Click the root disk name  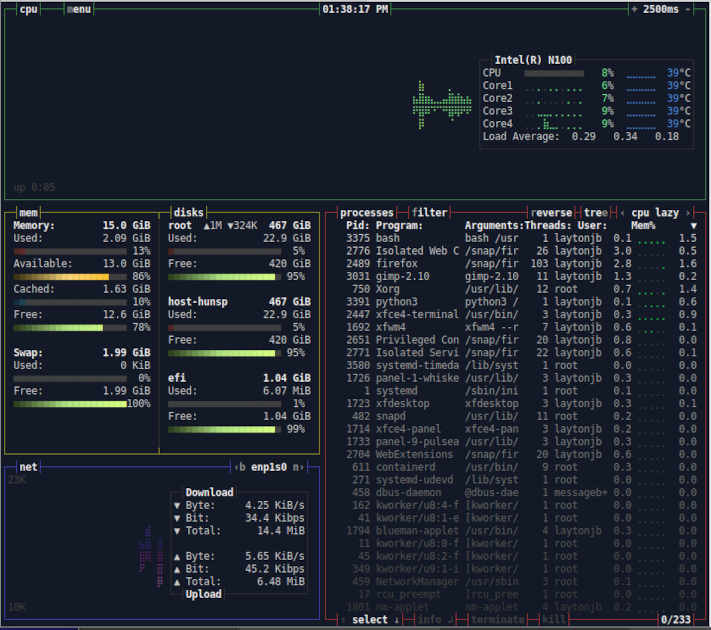180,225
